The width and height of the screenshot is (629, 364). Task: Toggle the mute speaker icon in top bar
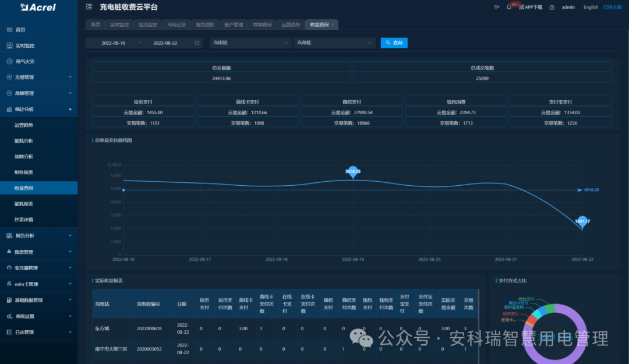click(497, 7)
